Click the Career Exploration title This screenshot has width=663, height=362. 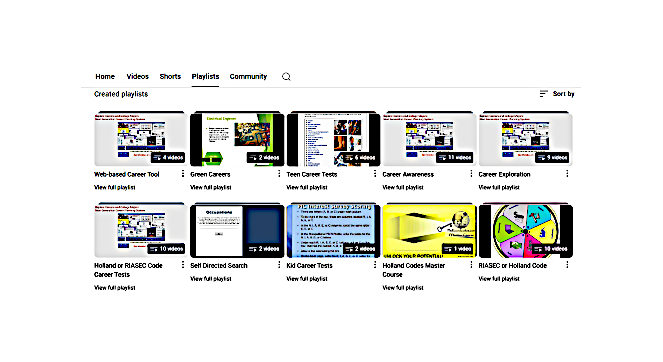(504, 174)
